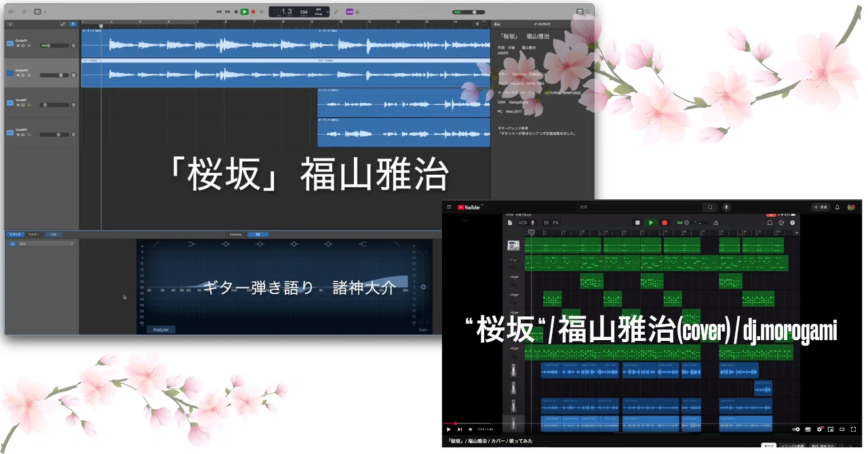Switch to the トラック tab in Smart Controls
868x454 pixels.
(15, 234)
